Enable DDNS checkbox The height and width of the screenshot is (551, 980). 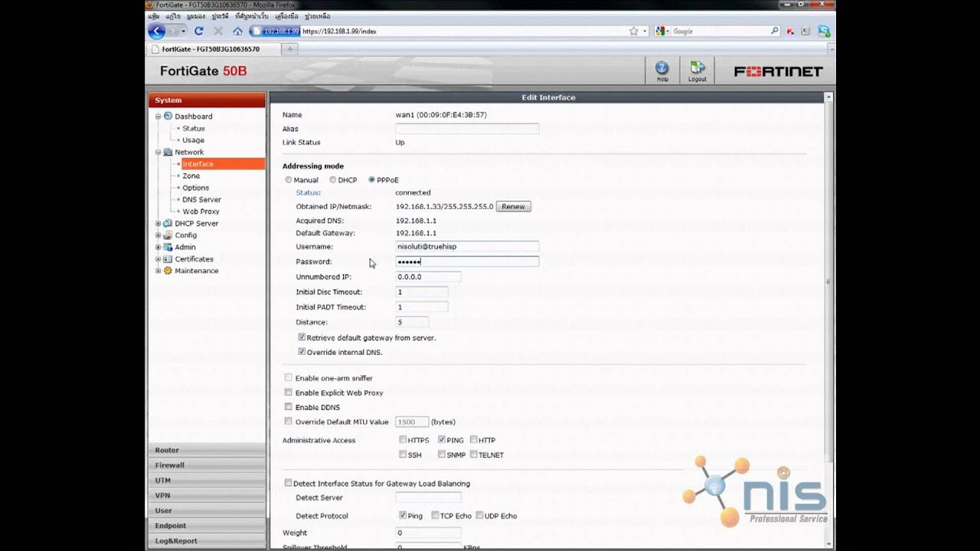(289, 406)
